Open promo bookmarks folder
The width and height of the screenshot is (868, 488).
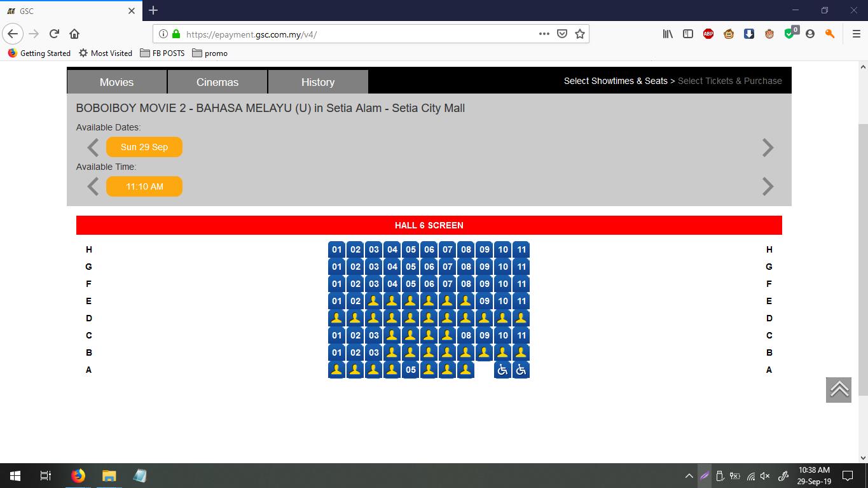click(x=210, y=53)
